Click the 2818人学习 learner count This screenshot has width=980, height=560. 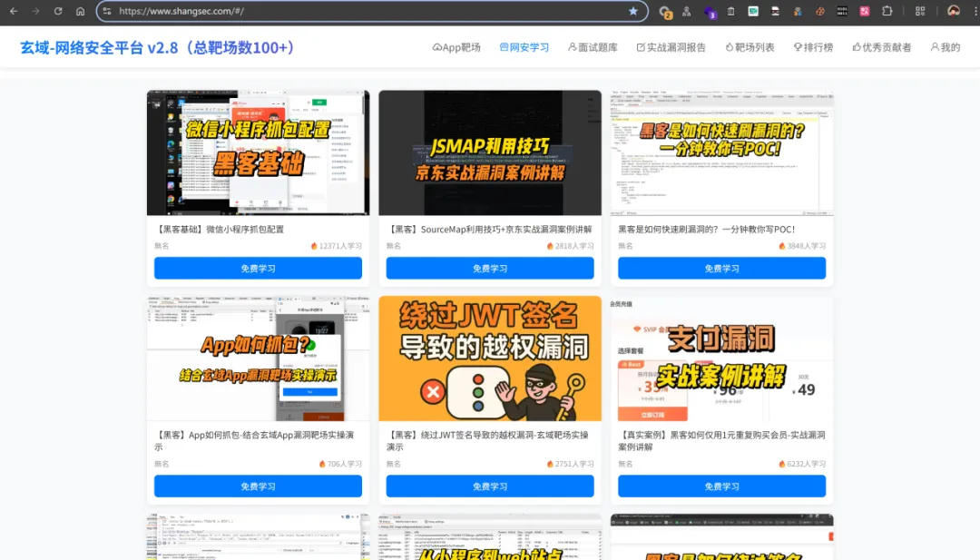(x=570, y=246)
